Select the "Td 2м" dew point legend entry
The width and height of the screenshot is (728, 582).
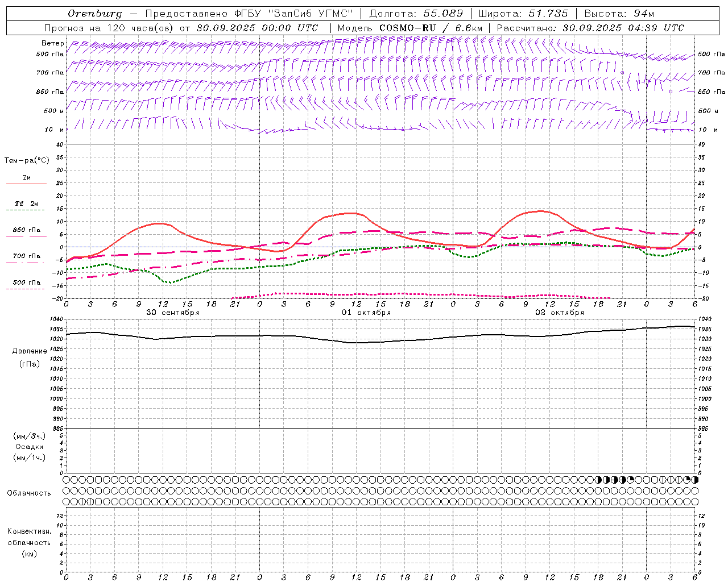[x=26, y=203]
